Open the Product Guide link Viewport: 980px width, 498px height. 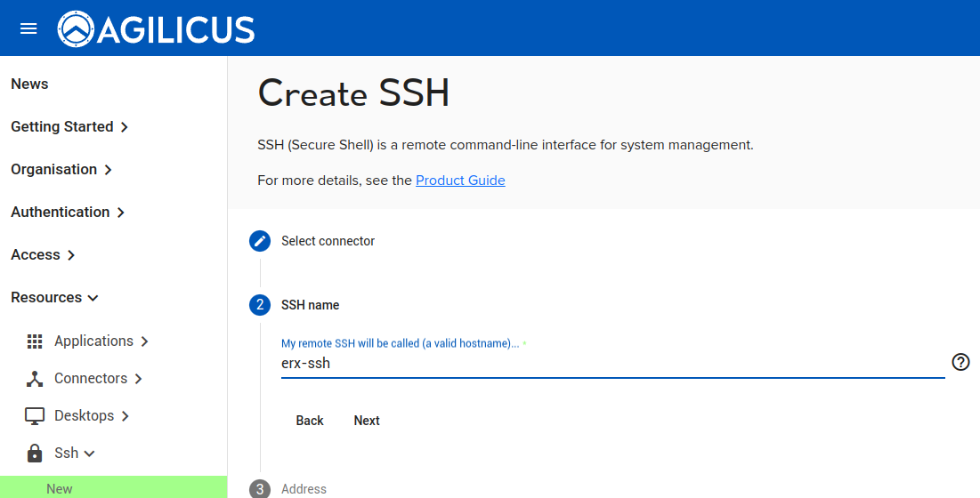click(460, 181)
